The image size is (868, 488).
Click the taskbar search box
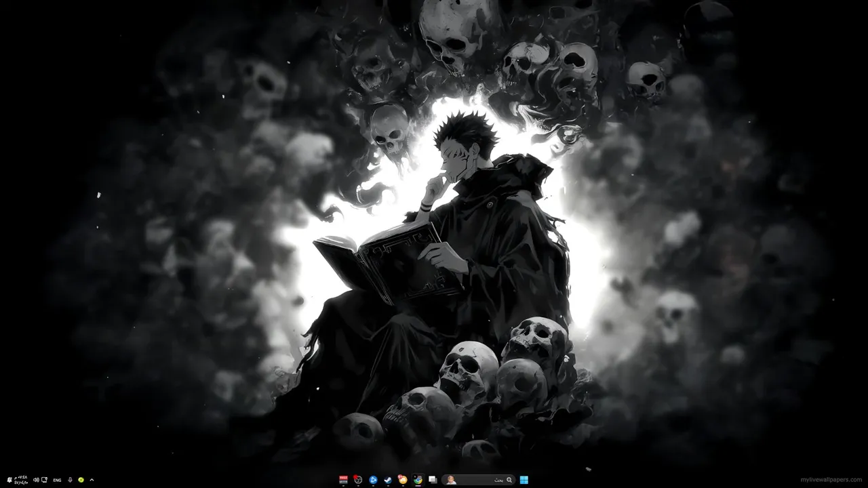tap(478, 480)
